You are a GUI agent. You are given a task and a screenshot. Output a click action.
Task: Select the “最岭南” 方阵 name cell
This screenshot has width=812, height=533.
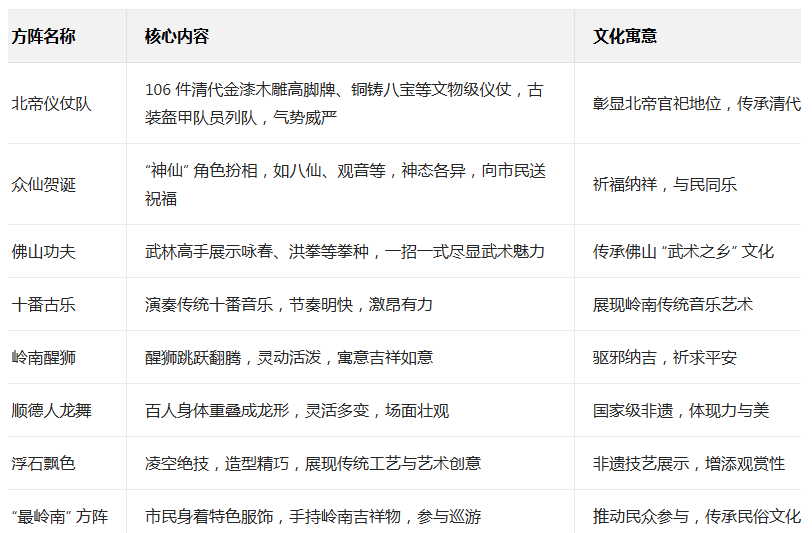tap(59, 516)
